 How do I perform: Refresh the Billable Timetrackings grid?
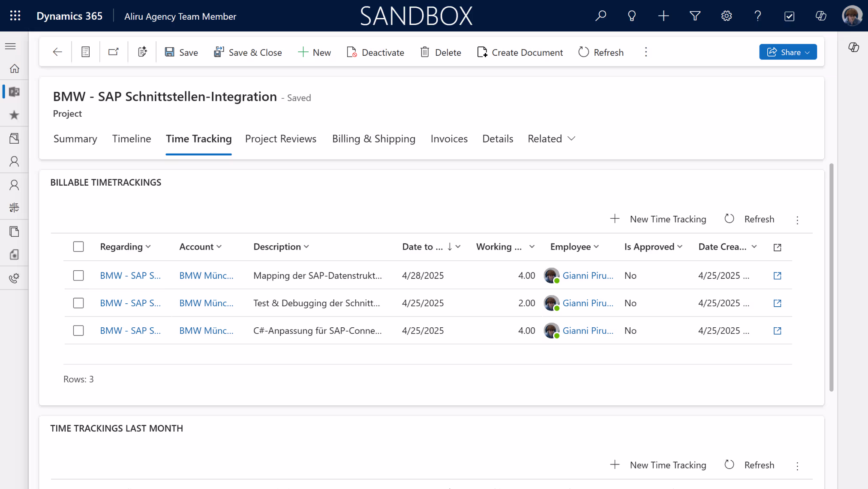tap(750, 219)
